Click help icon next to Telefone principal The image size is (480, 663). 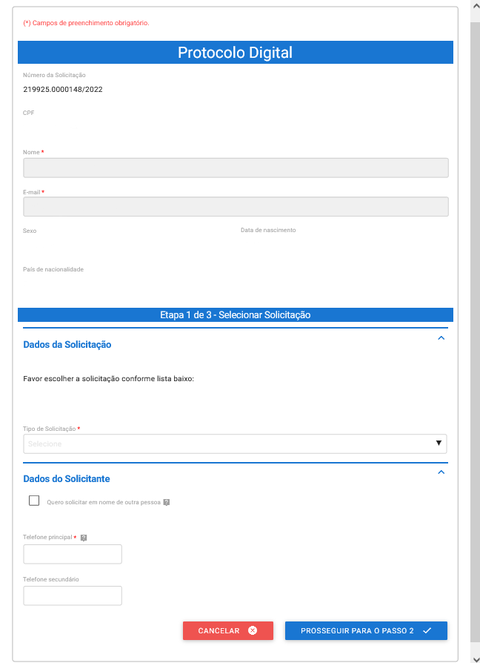(x=84, y=537)
